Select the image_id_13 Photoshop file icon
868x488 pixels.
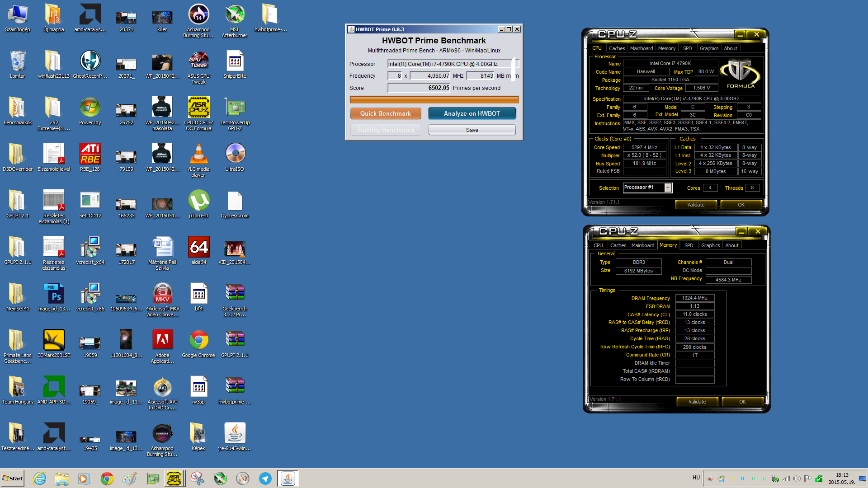pyautogui.click(x=54, y=297)
